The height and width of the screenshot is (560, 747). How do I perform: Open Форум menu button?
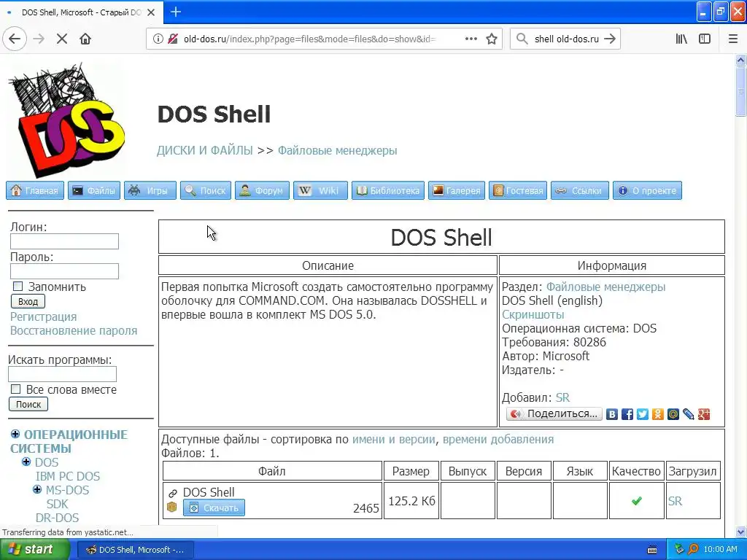click(x=262, y=190)
